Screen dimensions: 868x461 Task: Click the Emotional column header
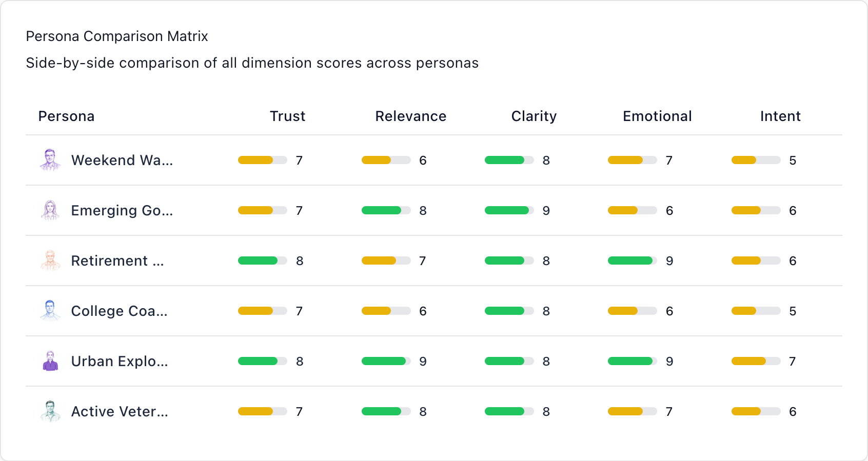657,116
